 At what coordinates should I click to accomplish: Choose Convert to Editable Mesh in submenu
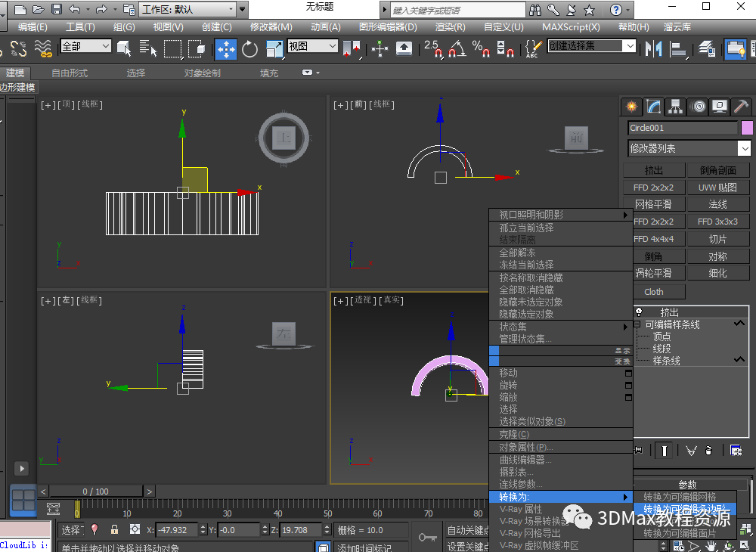(679, 497)
